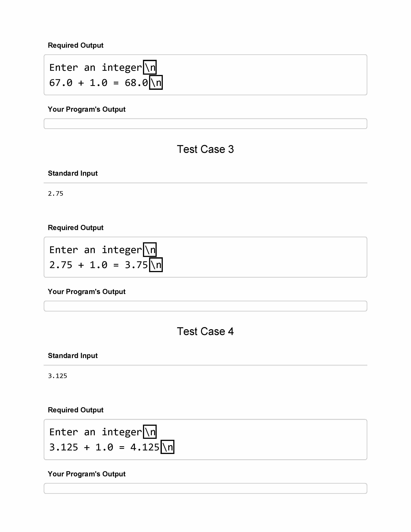Click the boxed newline marker after 68.0
The width and height of the screenshot is (411, 532).
click(156, 83)
